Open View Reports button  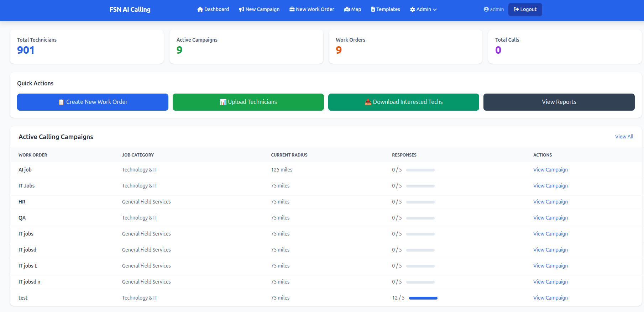559,102
